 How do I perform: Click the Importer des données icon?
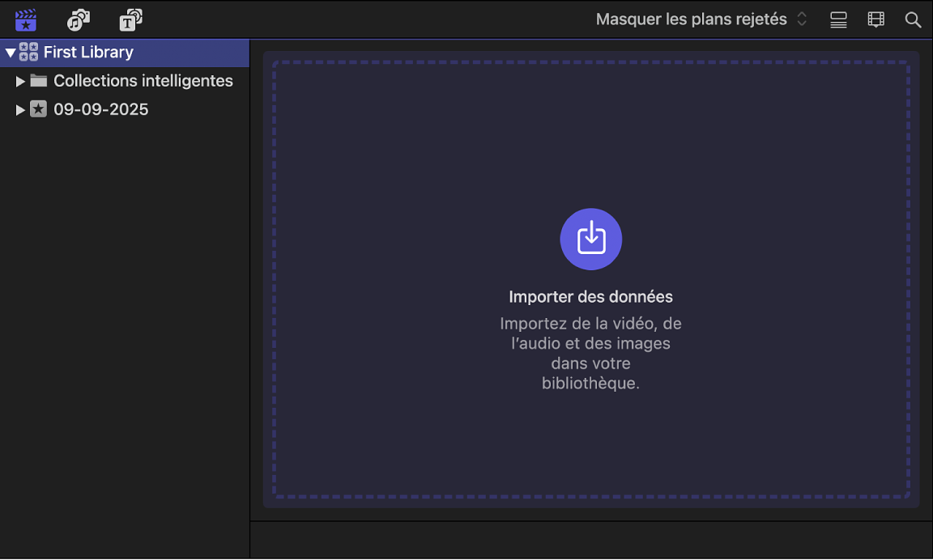pos(590,239)
